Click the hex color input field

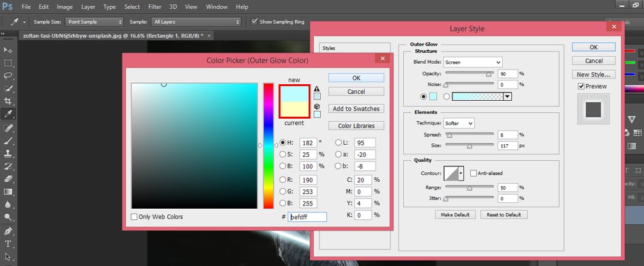point(307,217)
